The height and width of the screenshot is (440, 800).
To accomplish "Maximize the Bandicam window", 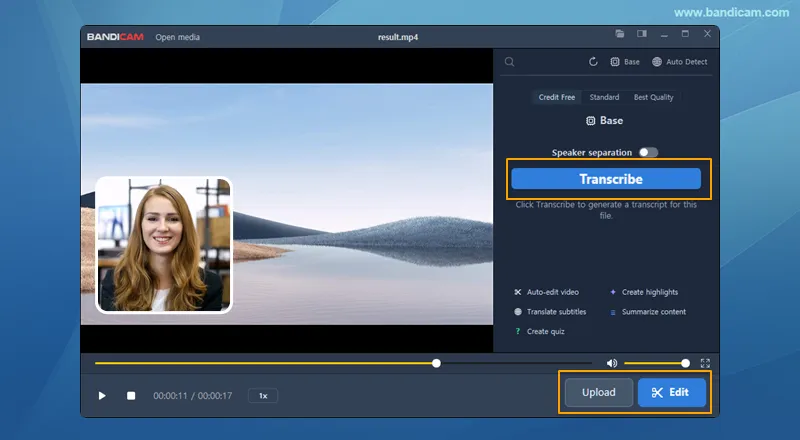I will (x=685, y=34).
